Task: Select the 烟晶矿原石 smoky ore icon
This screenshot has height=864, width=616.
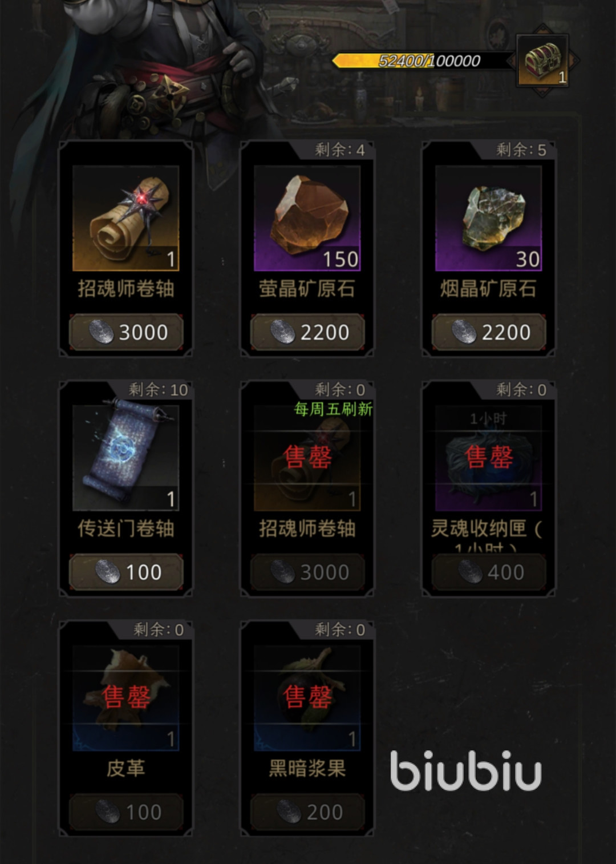Action: tap(488, 218)
